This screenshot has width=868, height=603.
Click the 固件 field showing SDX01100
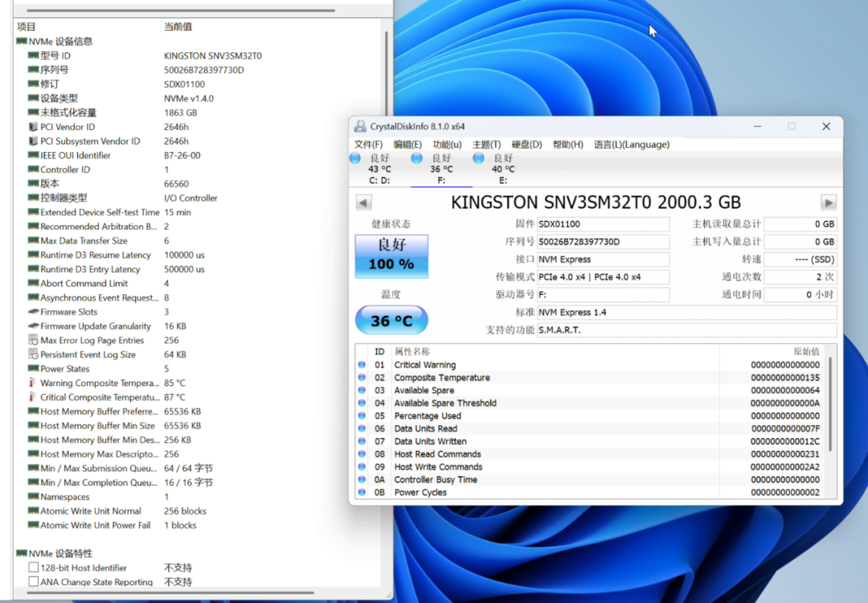(603, 224)
